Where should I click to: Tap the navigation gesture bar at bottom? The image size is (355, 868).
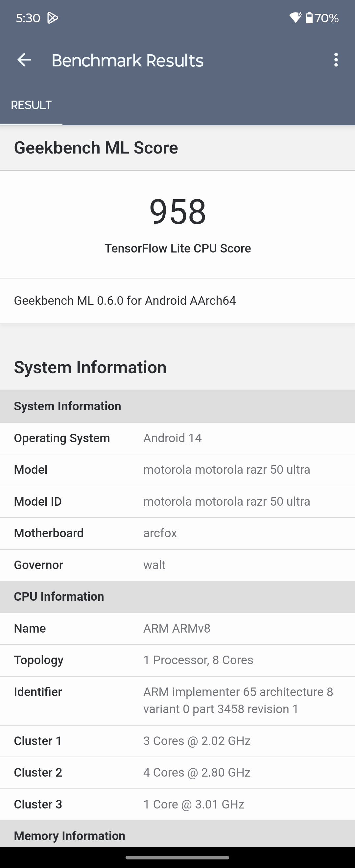[177, 857]
